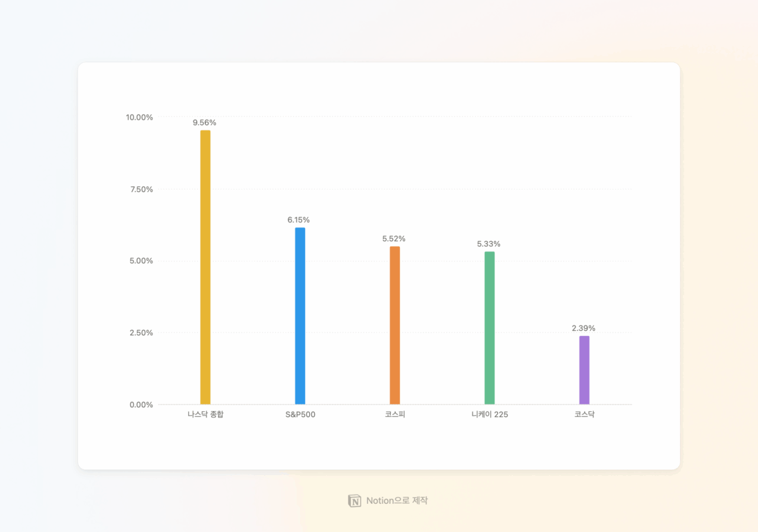Click the yellow 나스닥 종합 bar

[x=205, y=268]
